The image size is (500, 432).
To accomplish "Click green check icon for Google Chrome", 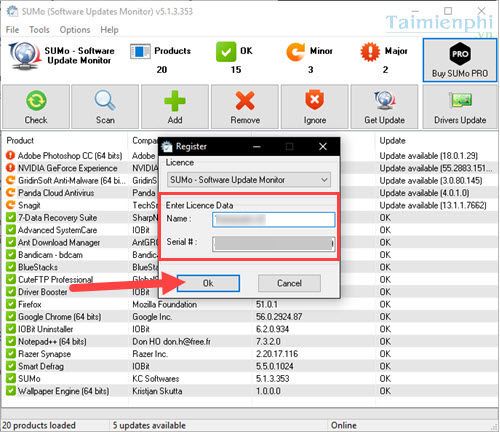I will (11, 317).
